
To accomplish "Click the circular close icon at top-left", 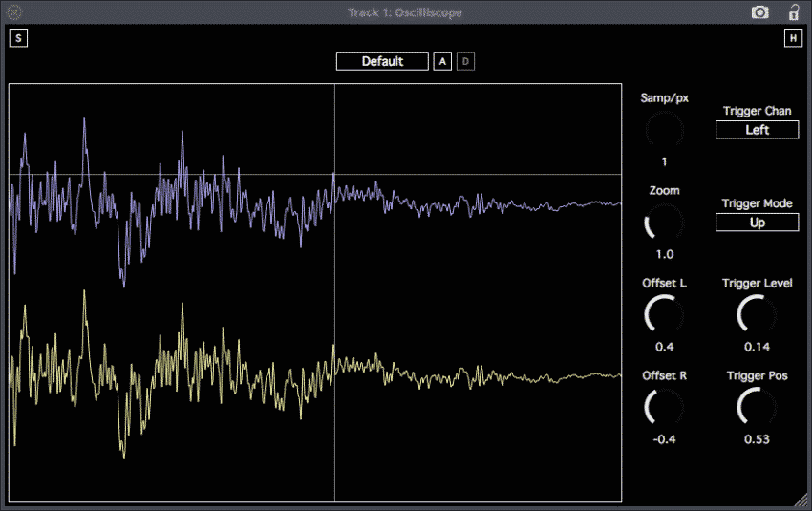I will click(14, 12).
